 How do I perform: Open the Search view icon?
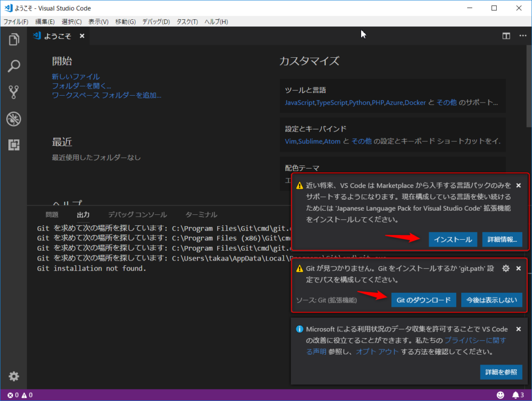coord(14,66)
